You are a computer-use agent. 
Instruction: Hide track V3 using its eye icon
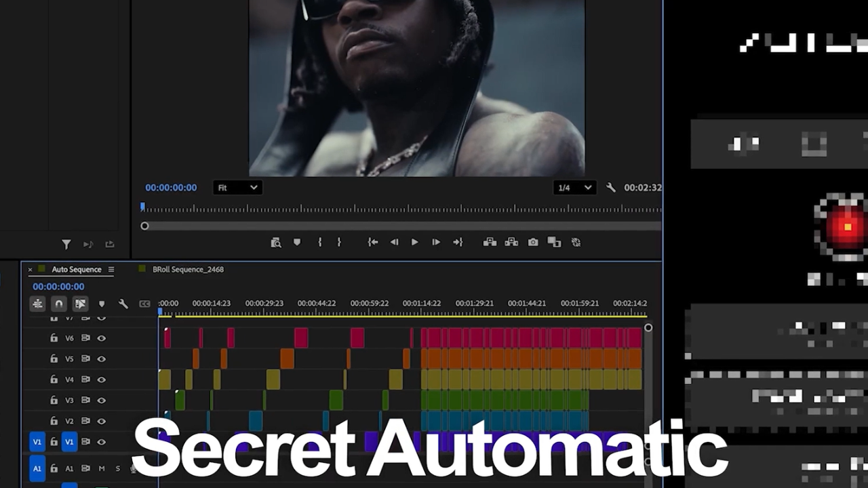[102, 401]
